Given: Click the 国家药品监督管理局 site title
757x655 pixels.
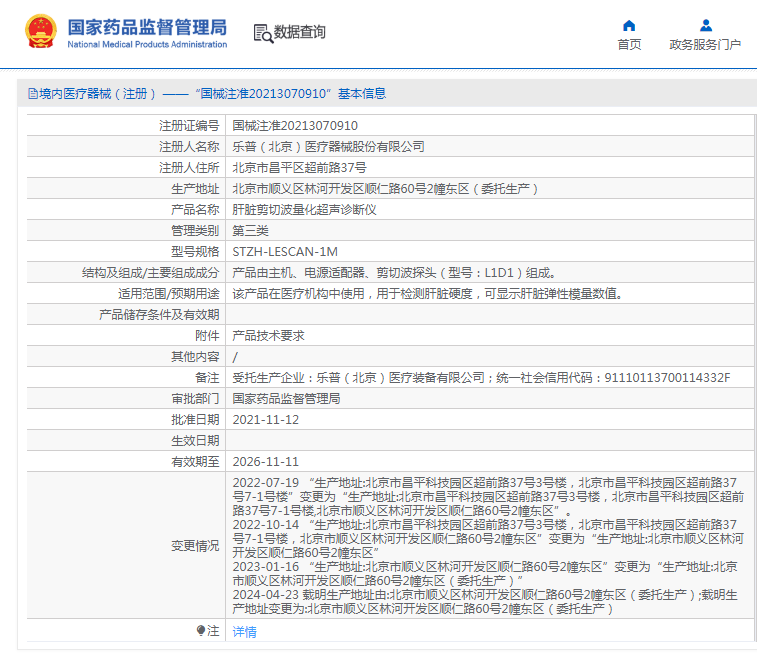Looking at the screenshot, I should [147, 27].
